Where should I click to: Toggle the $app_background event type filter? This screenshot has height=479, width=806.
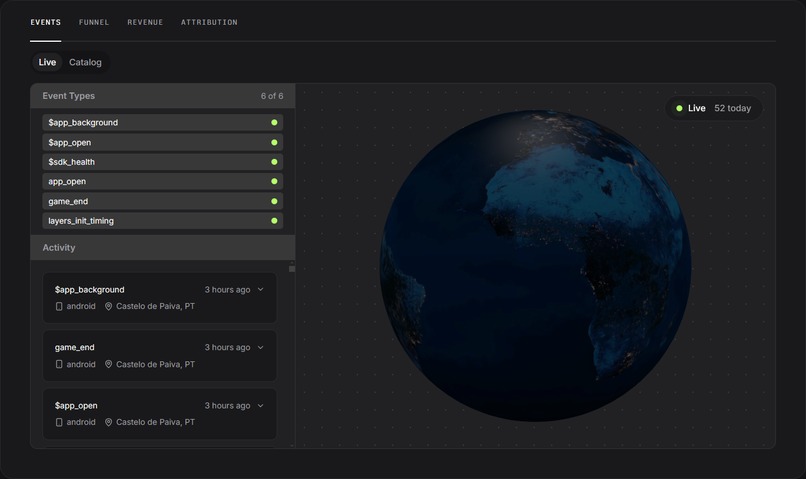(x=162, y=122)
